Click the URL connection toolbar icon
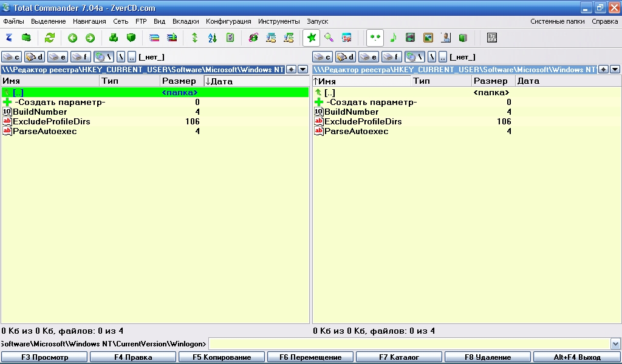The height and width of the screenshot is (364, 622). pos(271,38)
